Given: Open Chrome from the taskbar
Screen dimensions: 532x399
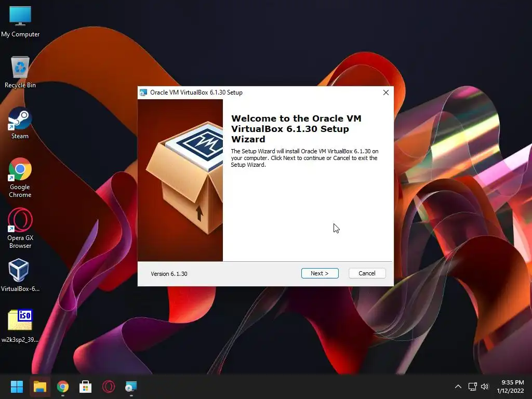Looking at the screenshot, I should [x=63, y=387].
